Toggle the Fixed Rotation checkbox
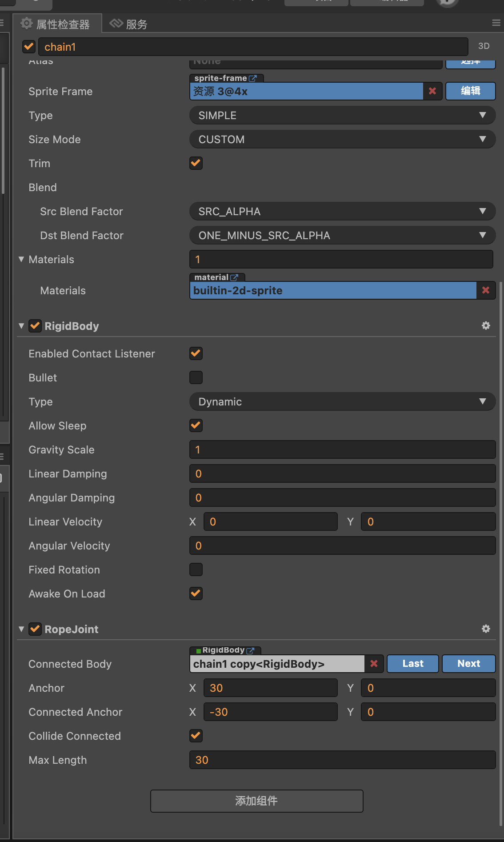The height and width of the screenshot is (842, 504). [x=196, y=569]
